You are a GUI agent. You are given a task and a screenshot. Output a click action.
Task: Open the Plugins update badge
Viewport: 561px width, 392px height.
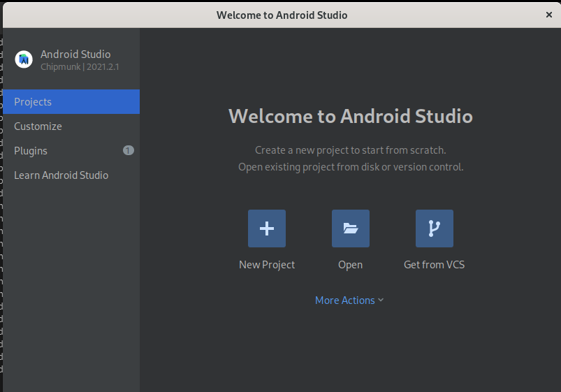click(x=128, y=150)
